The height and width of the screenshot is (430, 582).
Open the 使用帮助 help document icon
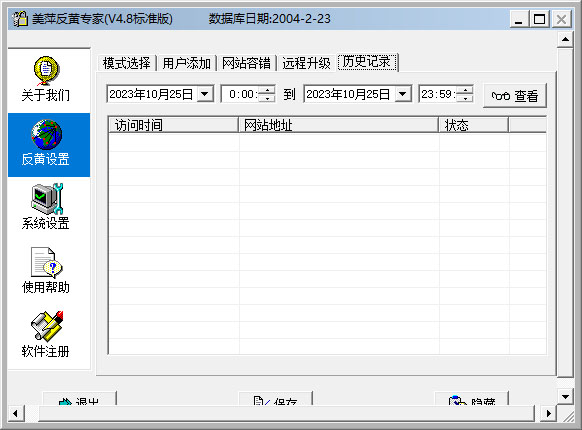(x=47, y=263)
